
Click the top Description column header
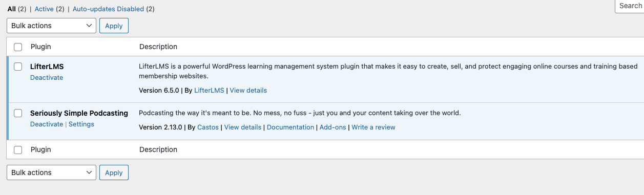pyautogui.click(x=158, y=47)
